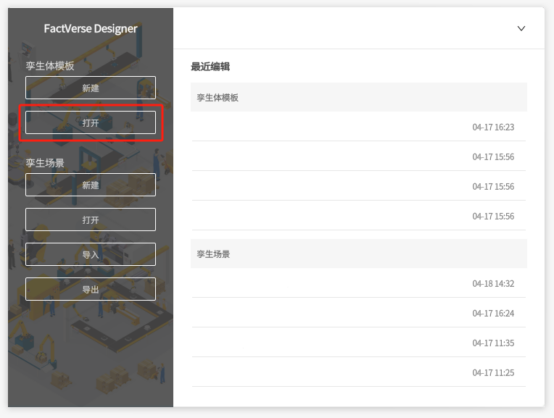Click the 导出 button
Viewport: 554px width, 418px height.
(90, 289)
